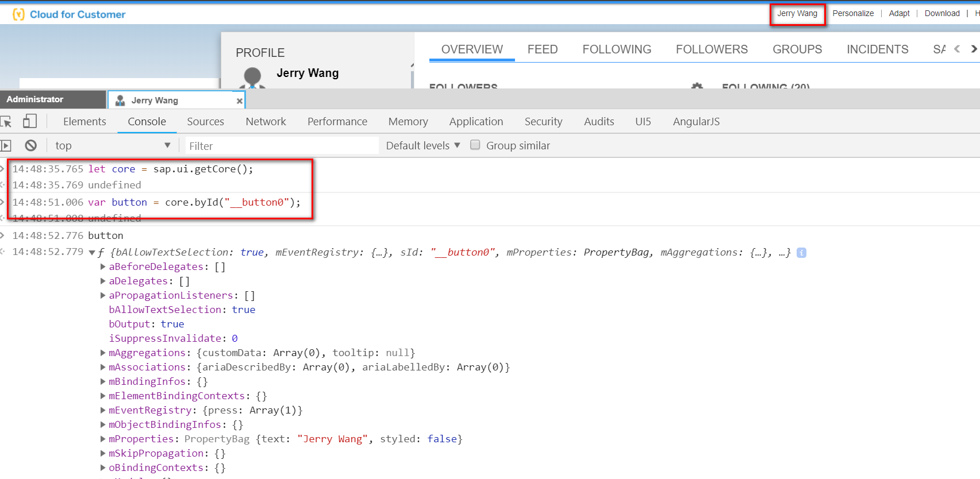
Task: Click the Personalize link
Action: coord(853,14)
